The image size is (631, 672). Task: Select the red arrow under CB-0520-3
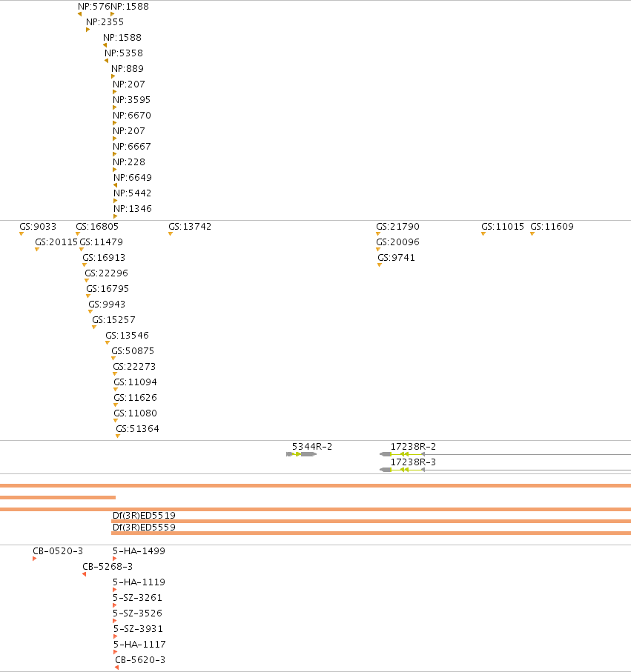(x=34, y=559)
